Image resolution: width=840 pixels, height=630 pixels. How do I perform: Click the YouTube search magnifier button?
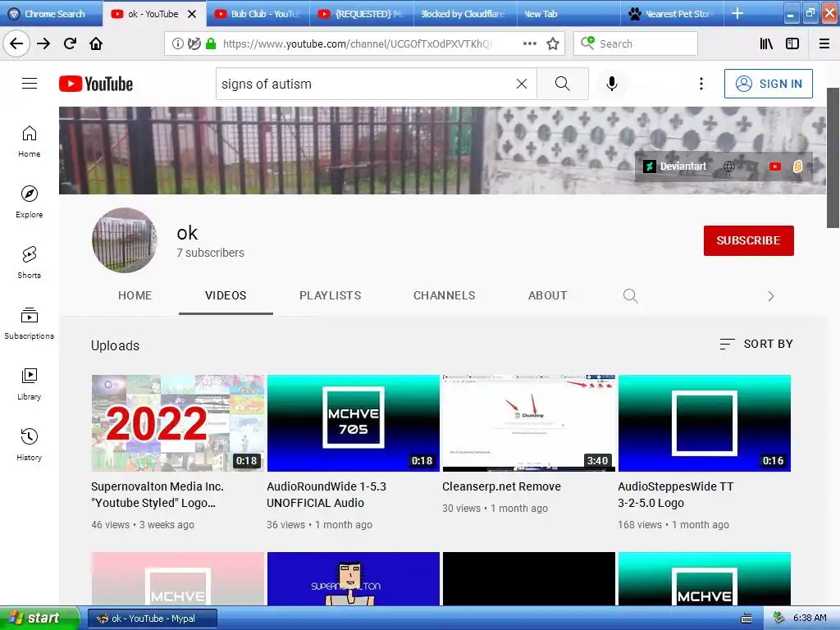pyautogui.click(x=563, y=84)
